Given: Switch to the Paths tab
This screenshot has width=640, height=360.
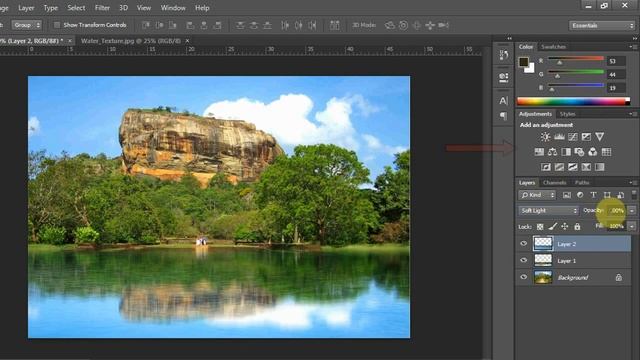Looking at the screenshot, I should click(x=582, y=182).
